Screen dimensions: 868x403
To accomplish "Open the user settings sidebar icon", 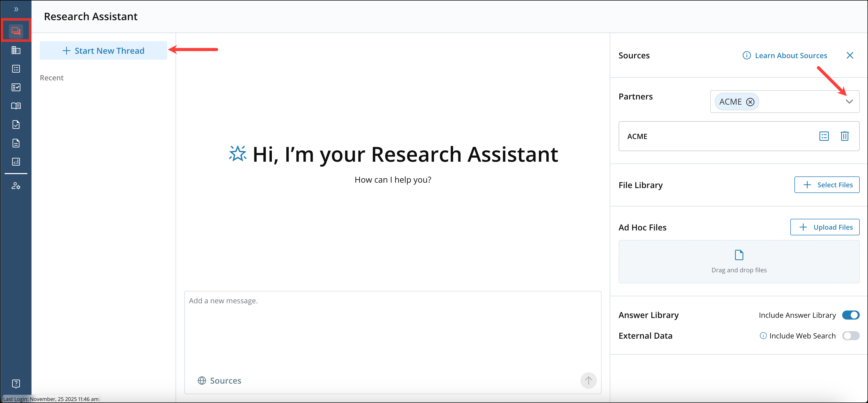I will click(16, 186).
